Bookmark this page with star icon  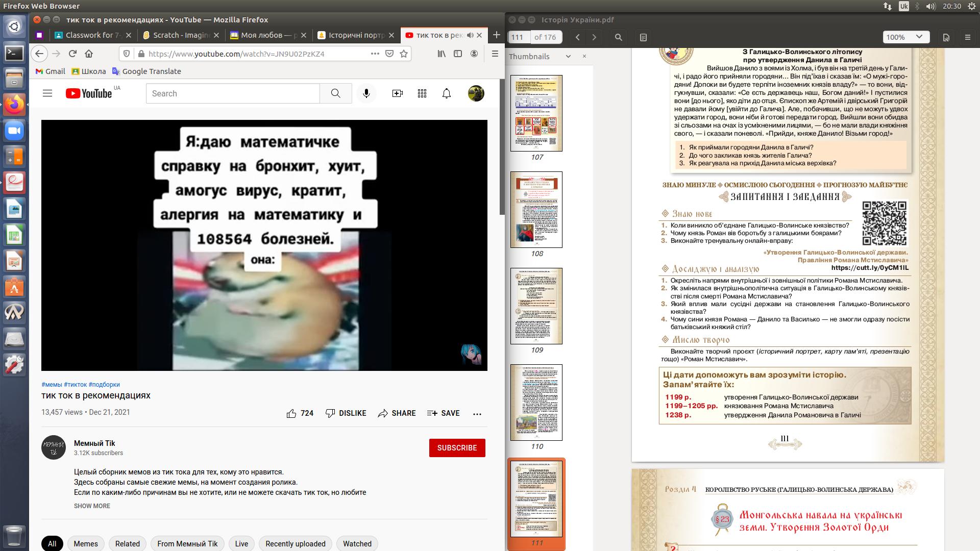tap(404, 54)
